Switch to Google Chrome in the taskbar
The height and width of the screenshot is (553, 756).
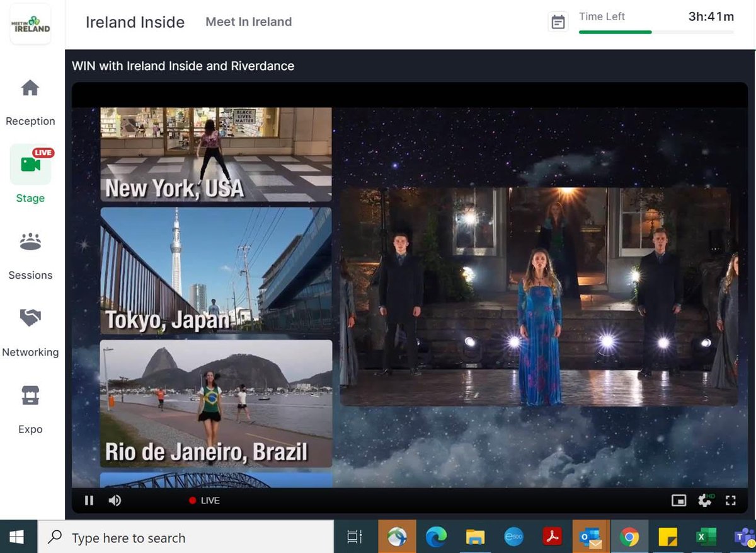click(x=629, y=537)
